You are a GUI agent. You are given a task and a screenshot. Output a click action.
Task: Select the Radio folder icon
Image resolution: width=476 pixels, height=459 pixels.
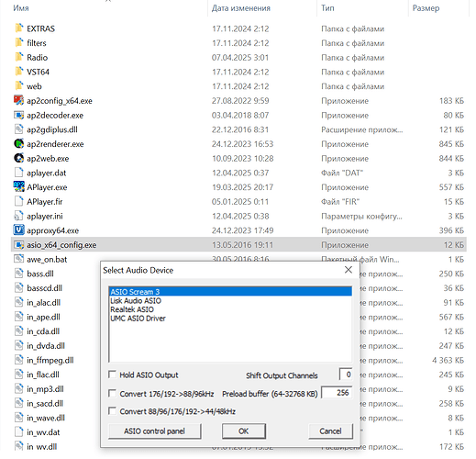pos(19,57)
